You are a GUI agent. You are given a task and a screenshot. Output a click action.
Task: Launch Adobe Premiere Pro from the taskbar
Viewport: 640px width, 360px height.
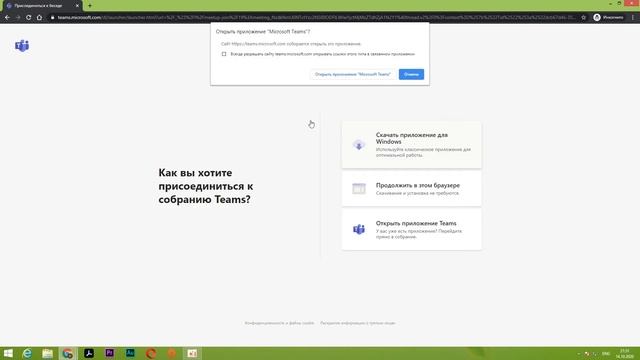point(109,353)
